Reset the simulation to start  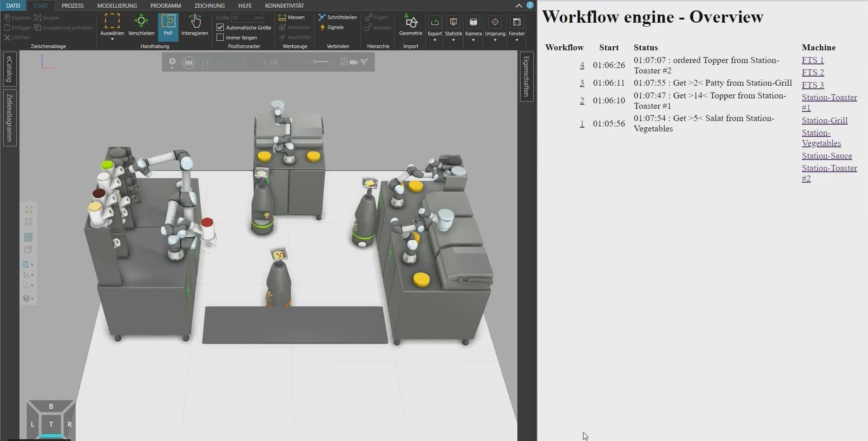[x=188, y=63]
